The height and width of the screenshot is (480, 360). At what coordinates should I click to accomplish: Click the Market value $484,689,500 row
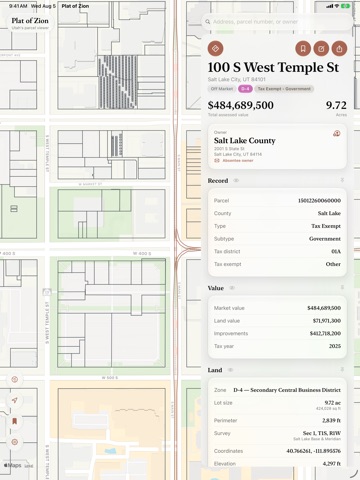point(277,308)
